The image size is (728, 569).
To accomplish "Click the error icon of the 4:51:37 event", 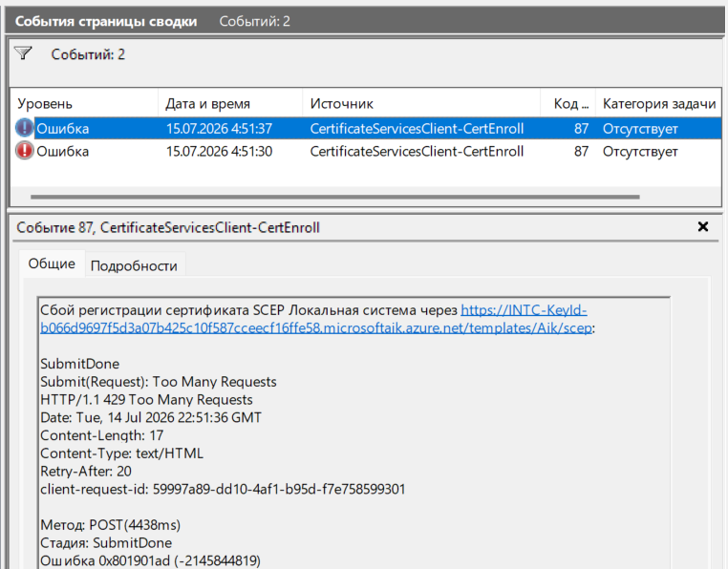I will pyautogui.click(x=24, y=128).
